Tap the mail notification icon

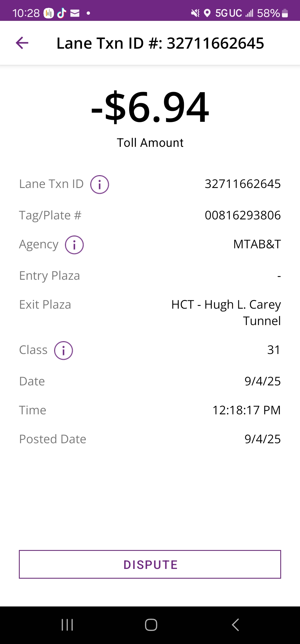point(75,13)
